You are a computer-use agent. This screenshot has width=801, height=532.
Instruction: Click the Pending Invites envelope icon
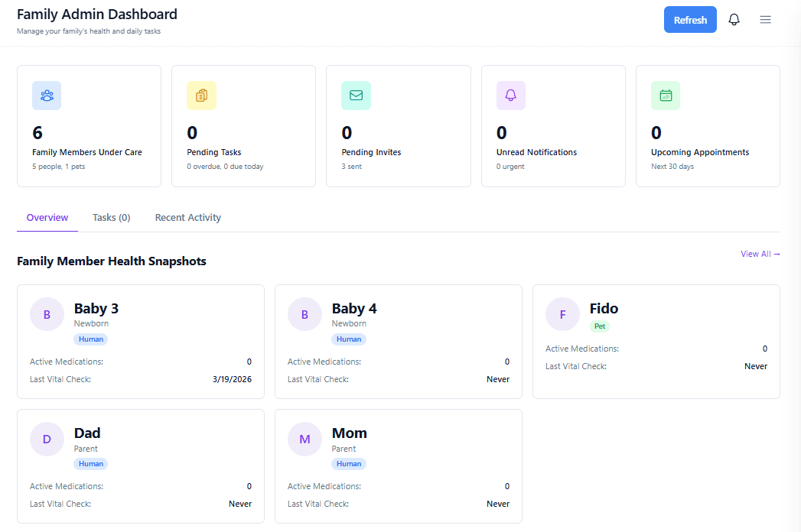pyautogui.click(x=356, y=95)
